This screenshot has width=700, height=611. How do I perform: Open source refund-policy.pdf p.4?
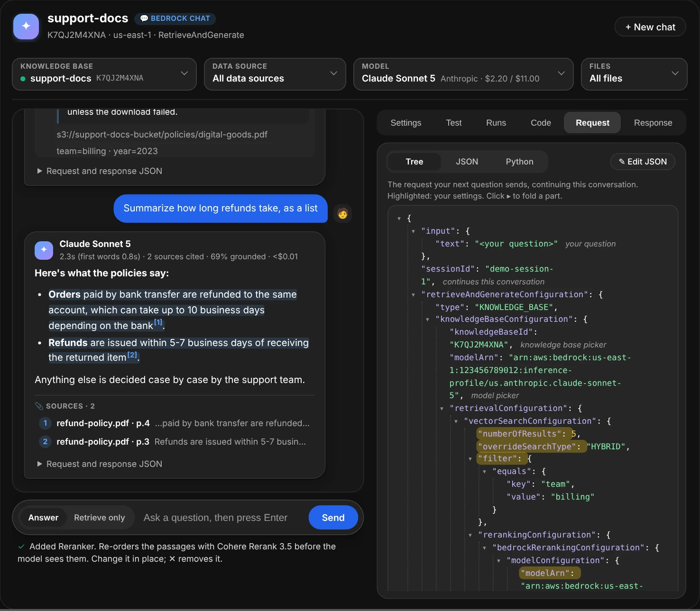click(x=174, y=423)
